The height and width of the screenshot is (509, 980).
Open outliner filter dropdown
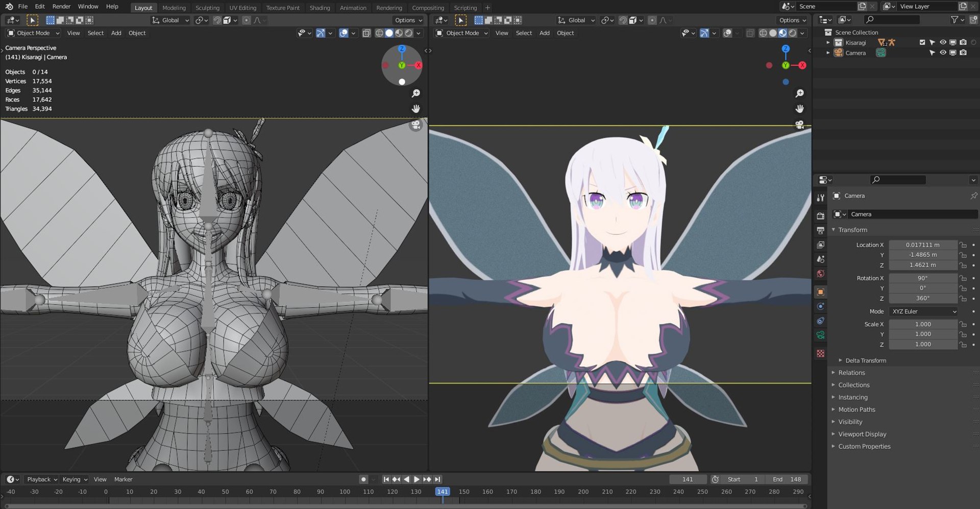957,20
